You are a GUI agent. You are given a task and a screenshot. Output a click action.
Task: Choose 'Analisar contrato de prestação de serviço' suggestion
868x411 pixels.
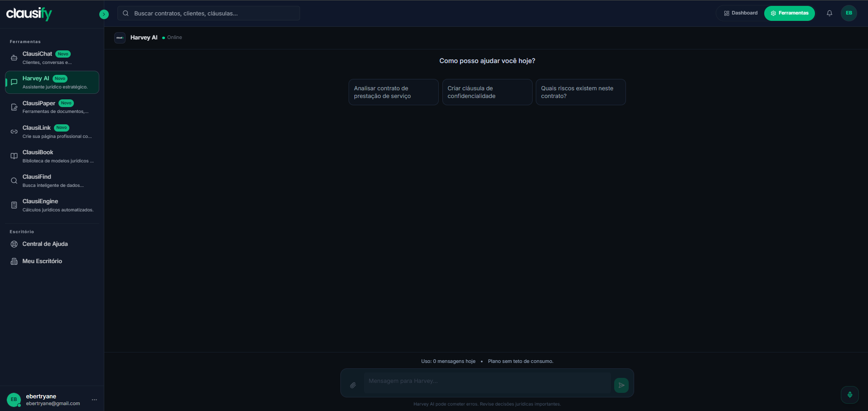(393, 92)
